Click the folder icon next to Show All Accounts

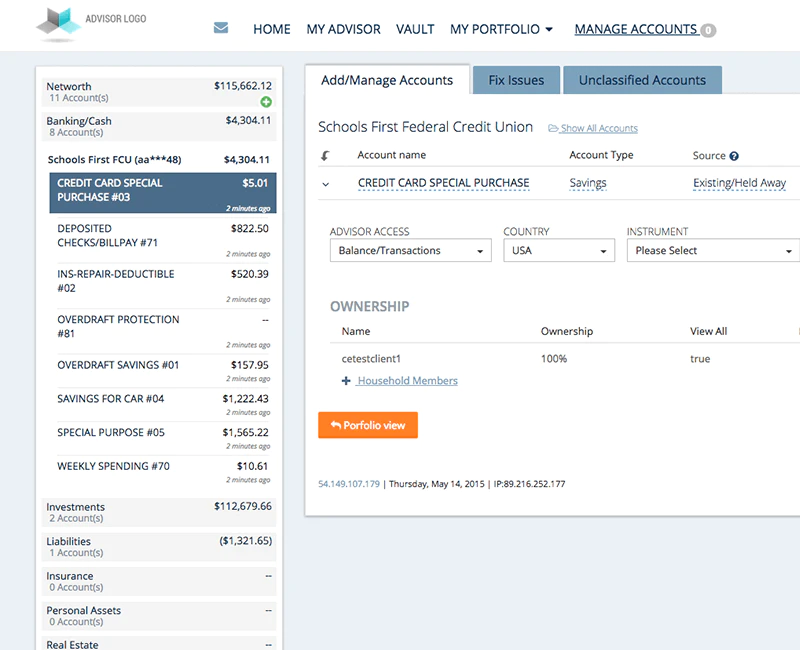coord(553,129)
